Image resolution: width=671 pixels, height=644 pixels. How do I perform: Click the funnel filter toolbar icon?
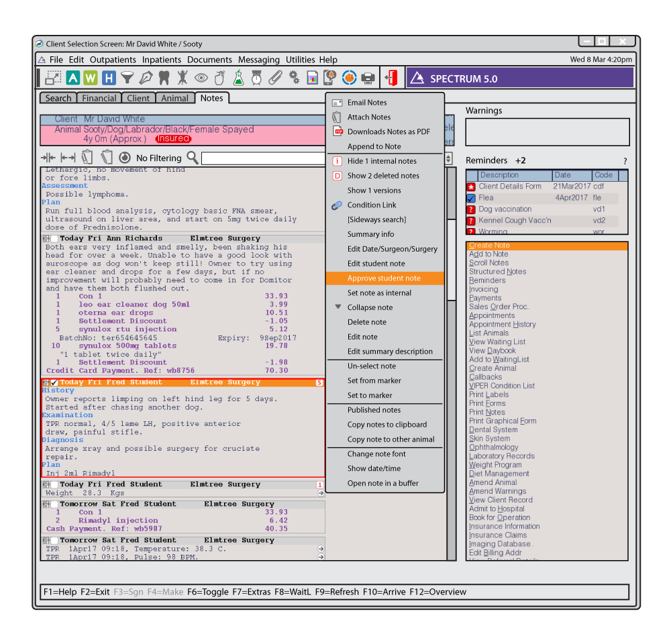click(127, 78)
